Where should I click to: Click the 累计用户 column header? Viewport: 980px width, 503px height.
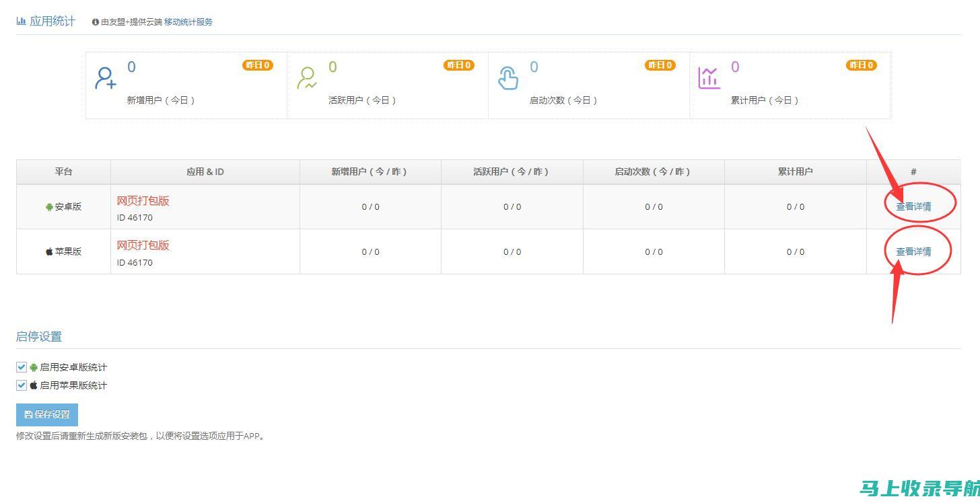pyautogui.click(x=796, y=171)
